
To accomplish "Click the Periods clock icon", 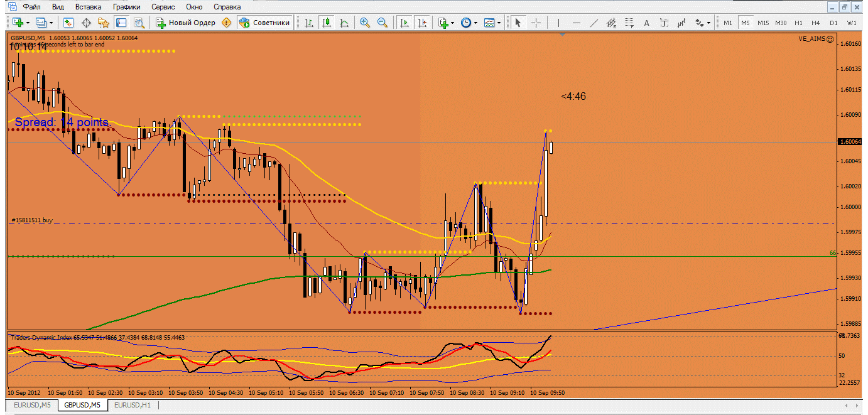I will coord(466,23).
